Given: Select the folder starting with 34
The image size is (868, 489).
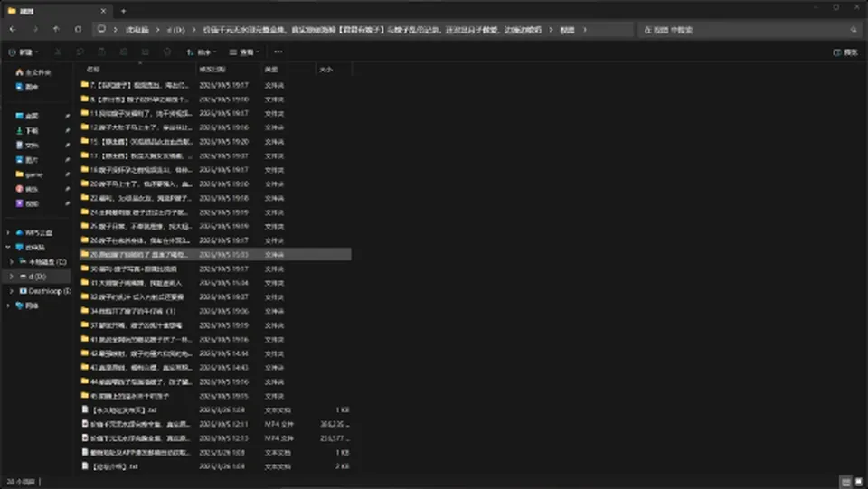Looking at the screenshot, I should [x=216, y=311].
